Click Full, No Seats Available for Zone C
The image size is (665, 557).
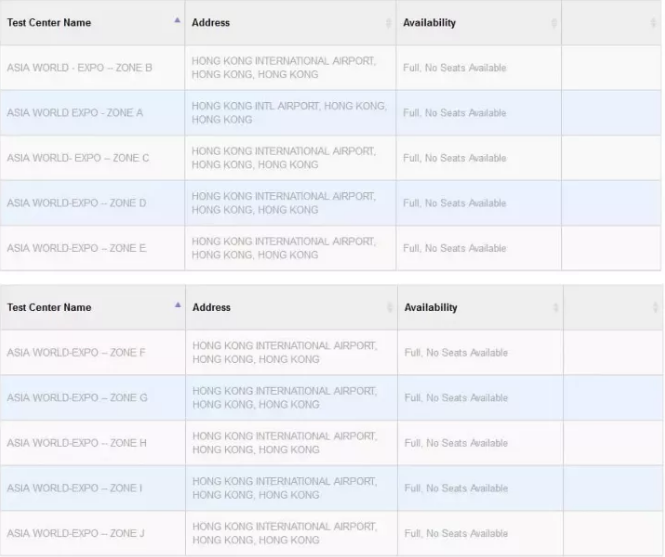click(455, 158)
